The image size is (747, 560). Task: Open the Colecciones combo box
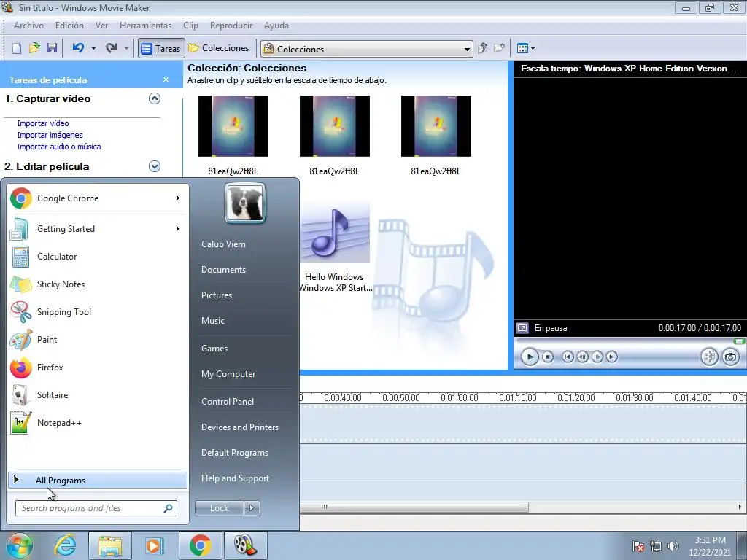tap(366, 49)
